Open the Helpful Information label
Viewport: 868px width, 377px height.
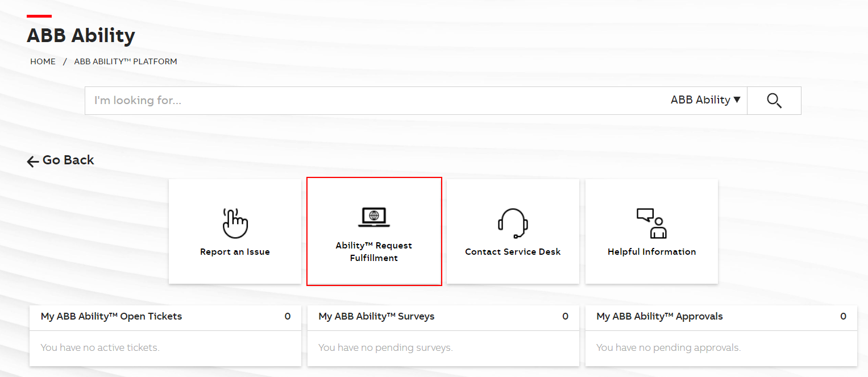651,252
